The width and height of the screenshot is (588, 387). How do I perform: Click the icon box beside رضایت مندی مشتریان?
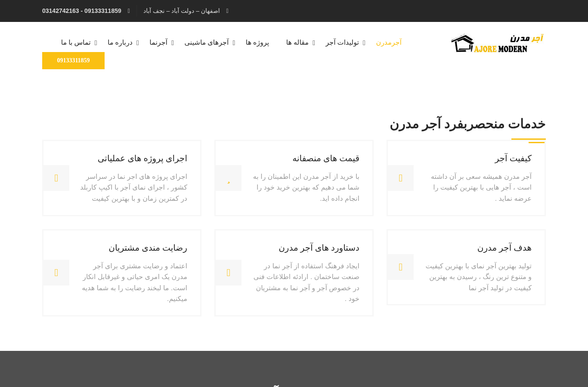point(56,273)
